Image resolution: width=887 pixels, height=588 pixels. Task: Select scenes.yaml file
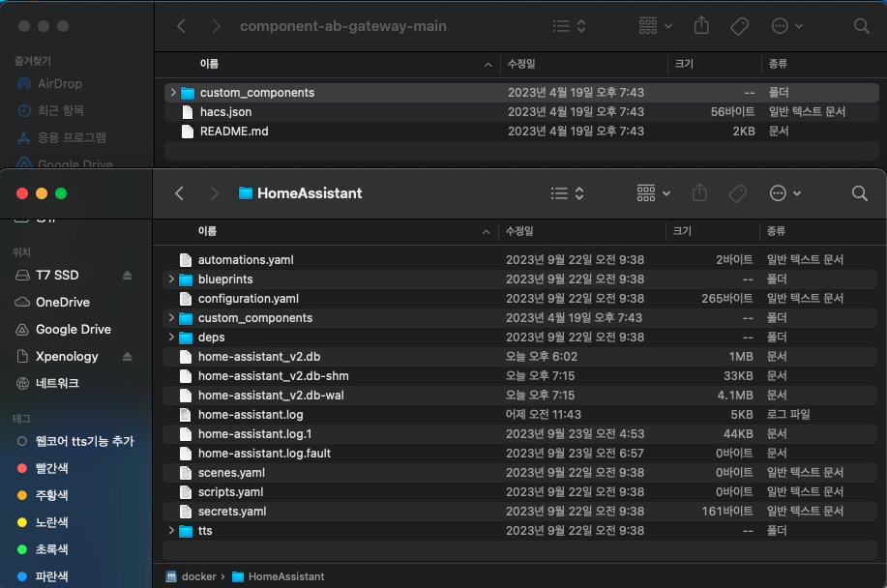(x=518, y=473)
